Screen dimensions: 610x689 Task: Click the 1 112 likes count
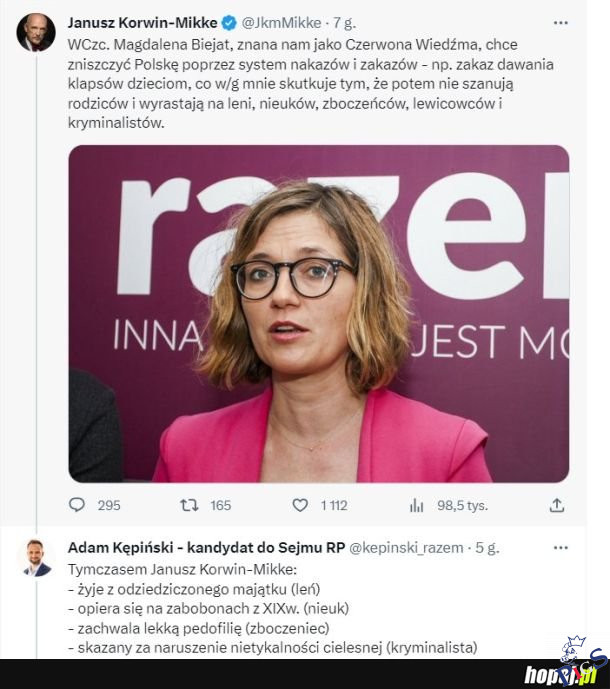point(334,505)
